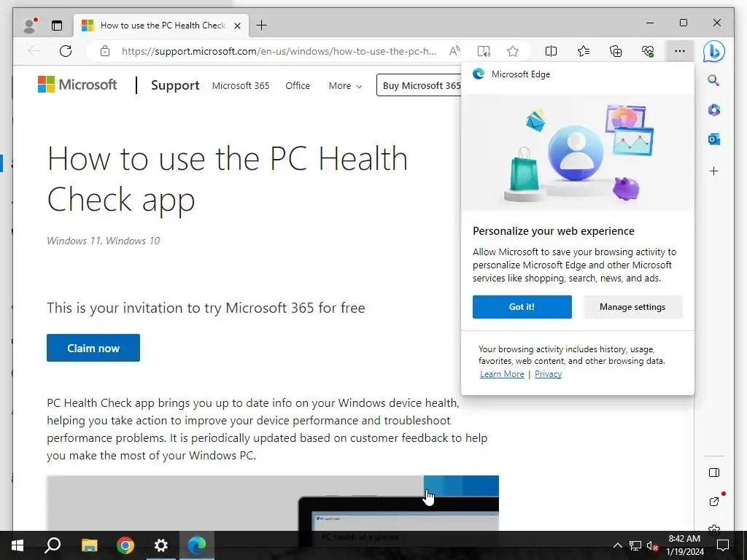The image size is (747, 560).
Task: Open Microsoft 365 sidebar icon
Action: (713, 110)
